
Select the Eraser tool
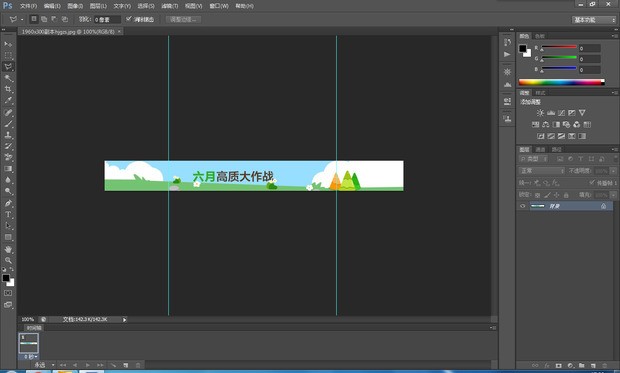click(x=8, y=157)
